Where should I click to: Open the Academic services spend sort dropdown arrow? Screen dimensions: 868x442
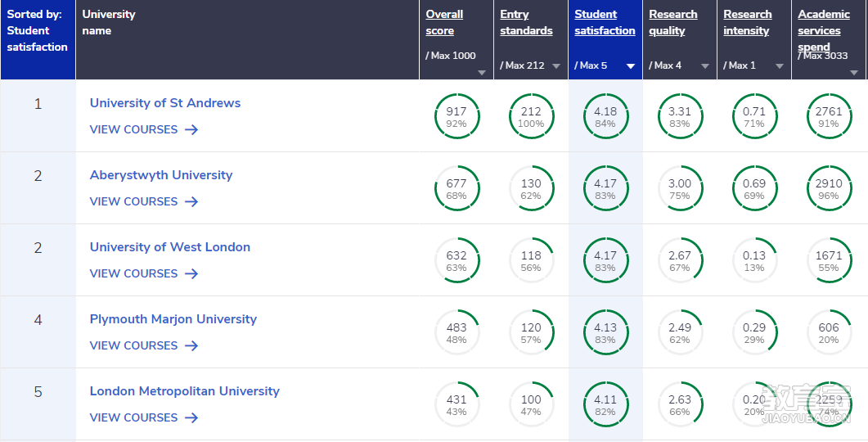coord(854,73)
